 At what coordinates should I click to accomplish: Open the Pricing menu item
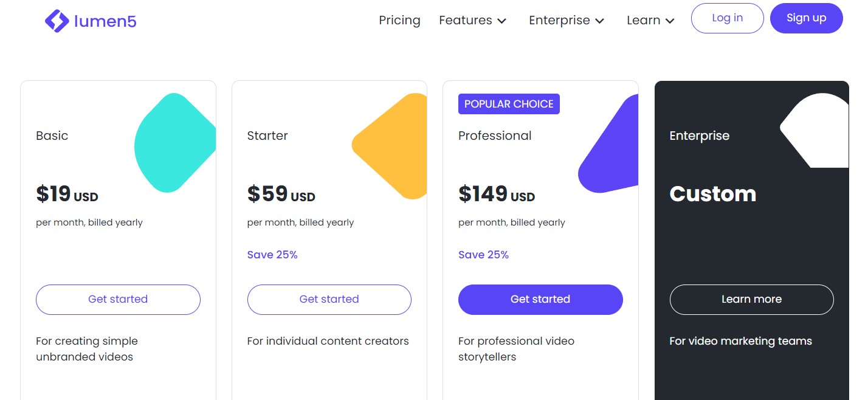click(x=399, y=20)
